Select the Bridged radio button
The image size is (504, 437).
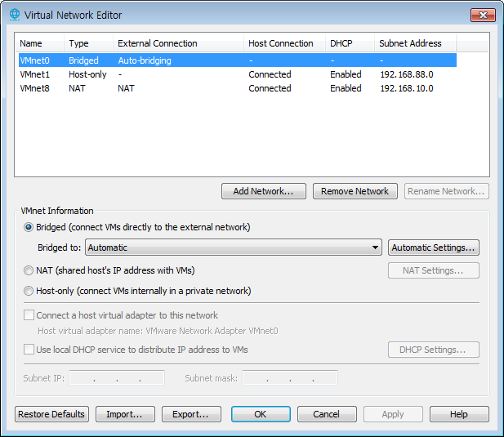tap(29, 227)
